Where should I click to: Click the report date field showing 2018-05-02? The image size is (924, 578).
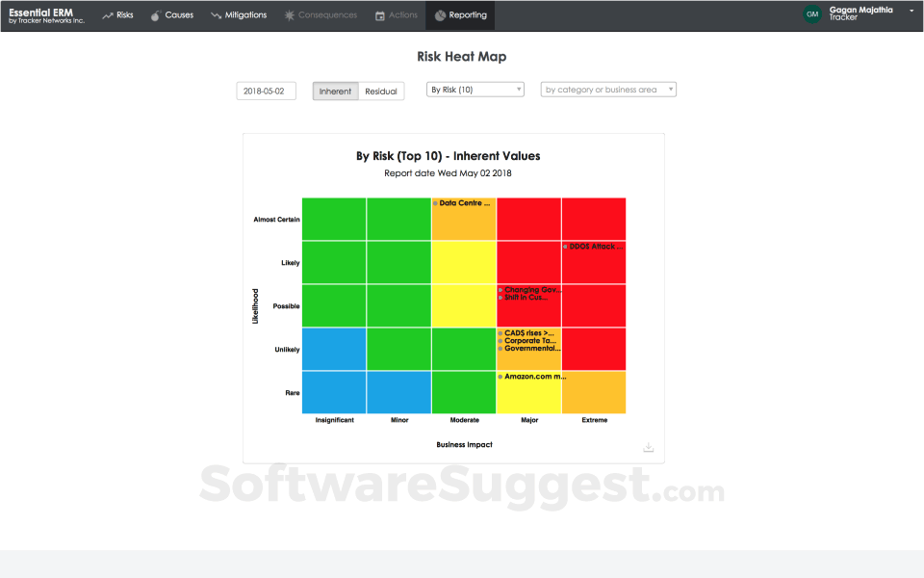coord(266,90)
